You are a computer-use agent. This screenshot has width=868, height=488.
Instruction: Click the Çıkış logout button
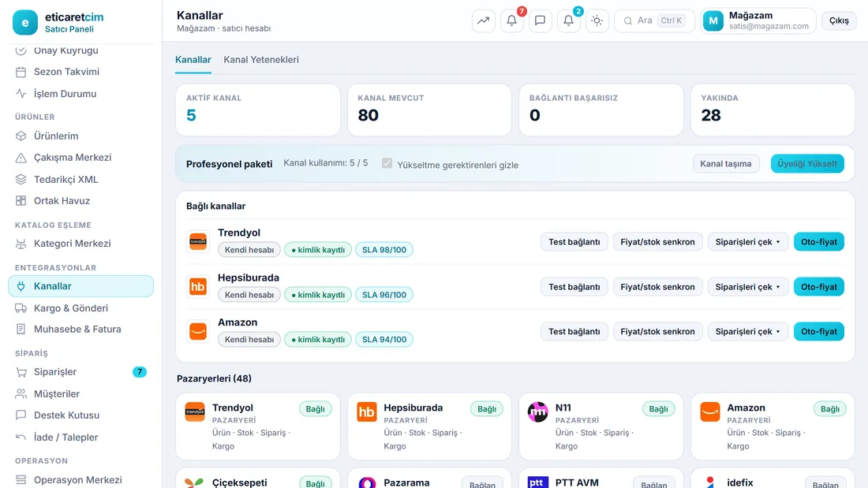click(839, 20)
